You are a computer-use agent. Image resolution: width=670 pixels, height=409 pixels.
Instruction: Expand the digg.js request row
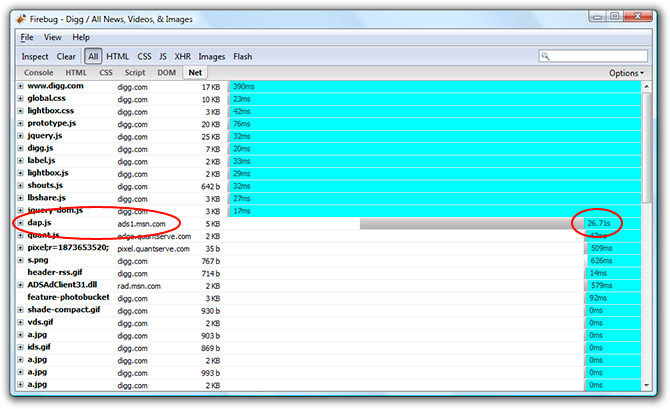[x=20, y=148]
